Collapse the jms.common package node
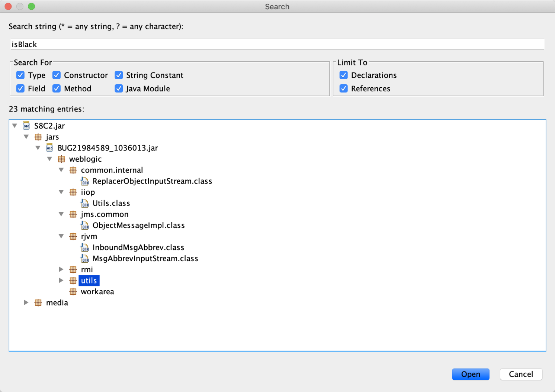 [x=61, y=214]
